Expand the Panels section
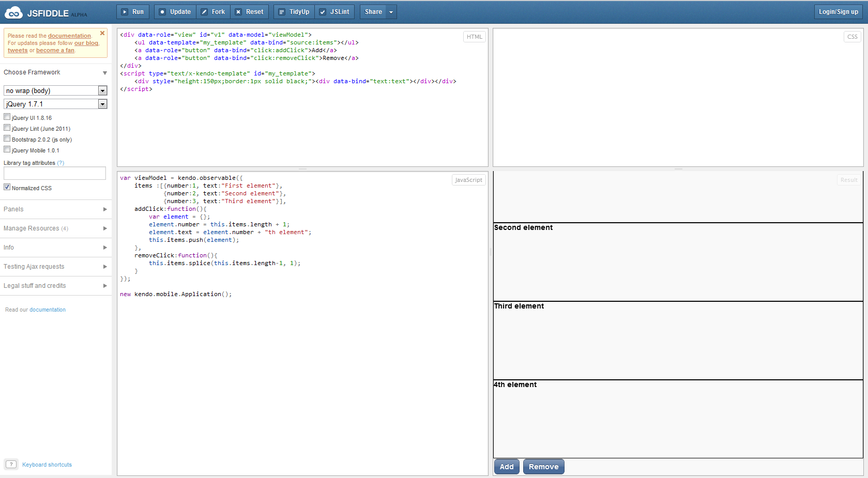Viewport: 868px width, 478px height. [x=55, y=209]
